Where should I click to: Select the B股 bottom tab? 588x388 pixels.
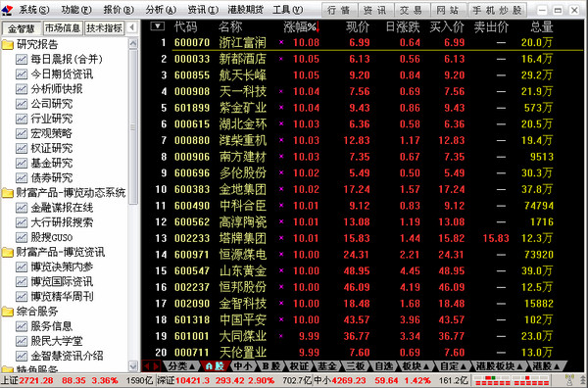tap(271, 365)
